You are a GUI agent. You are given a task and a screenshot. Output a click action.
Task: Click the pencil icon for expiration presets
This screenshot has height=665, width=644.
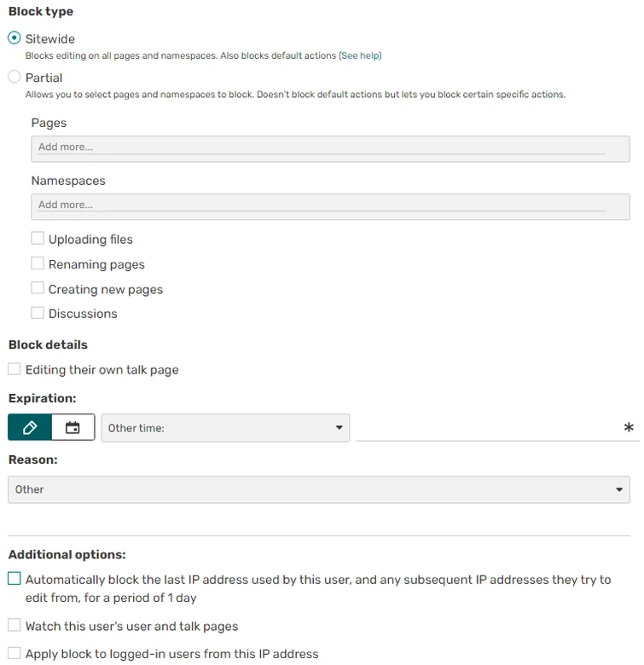click(30, 428)
